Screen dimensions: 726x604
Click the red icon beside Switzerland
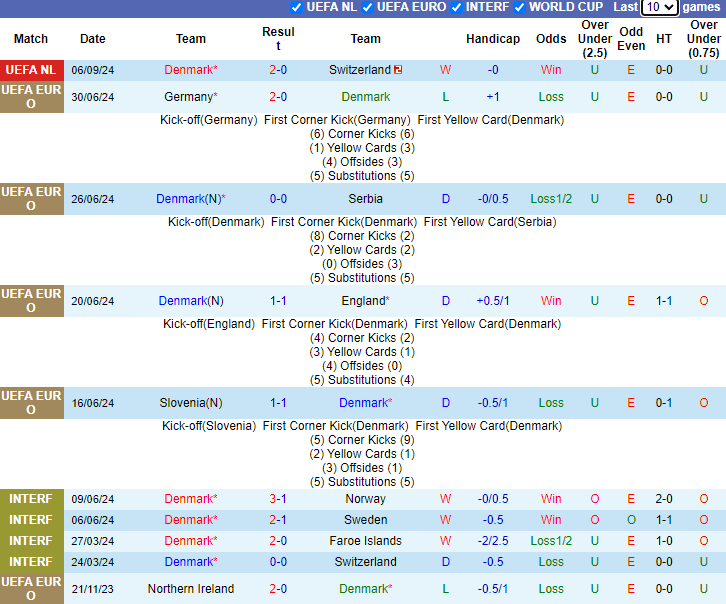398,70
